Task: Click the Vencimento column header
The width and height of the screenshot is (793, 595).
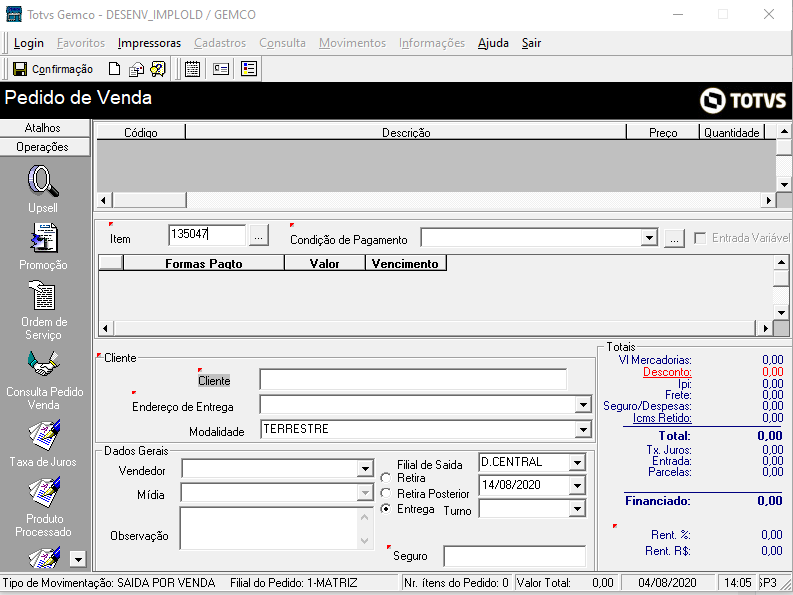Action: point(406,263)
